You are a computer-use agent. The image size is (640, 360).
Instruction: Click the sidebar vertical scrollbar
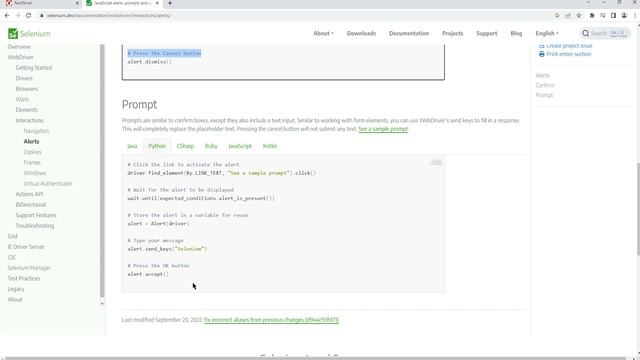(x=102, y=171)
